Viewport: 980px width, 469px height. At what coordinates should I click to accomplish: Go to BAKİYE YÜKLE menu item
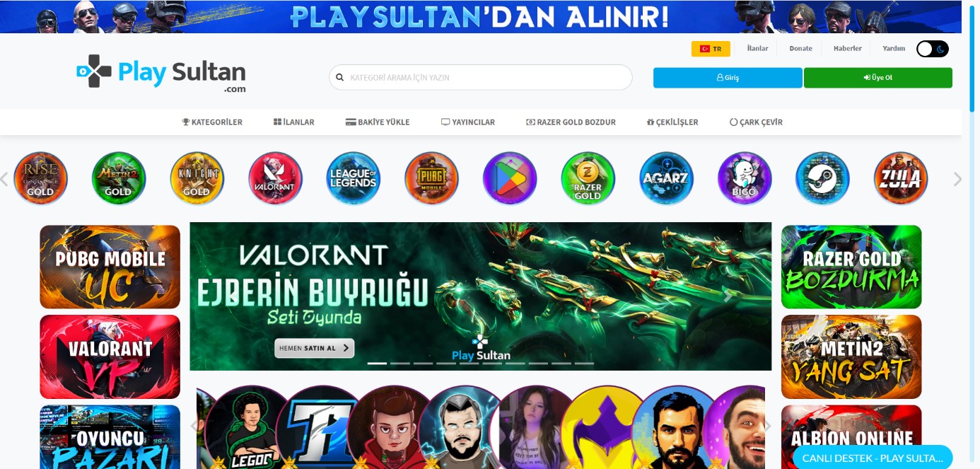coord(378,122)
